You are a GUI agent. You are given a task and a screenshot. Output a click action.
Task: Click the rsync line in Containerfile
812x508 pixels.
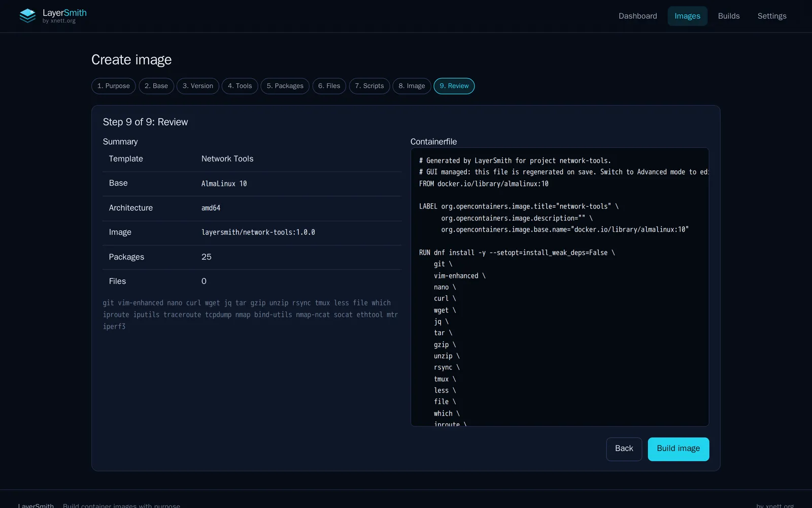[x=447, y=367]
